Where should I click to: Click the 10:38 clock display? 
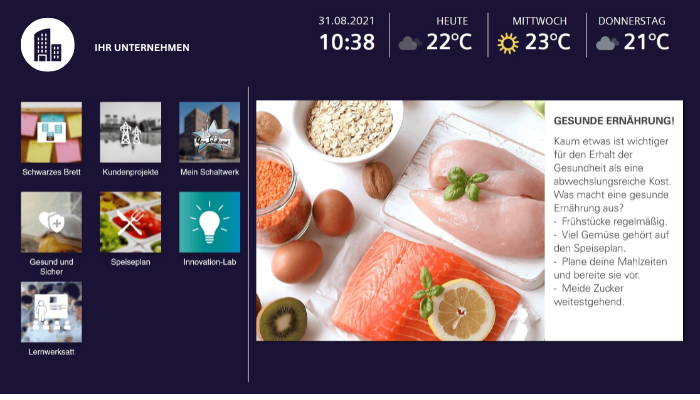coord(347,42)
